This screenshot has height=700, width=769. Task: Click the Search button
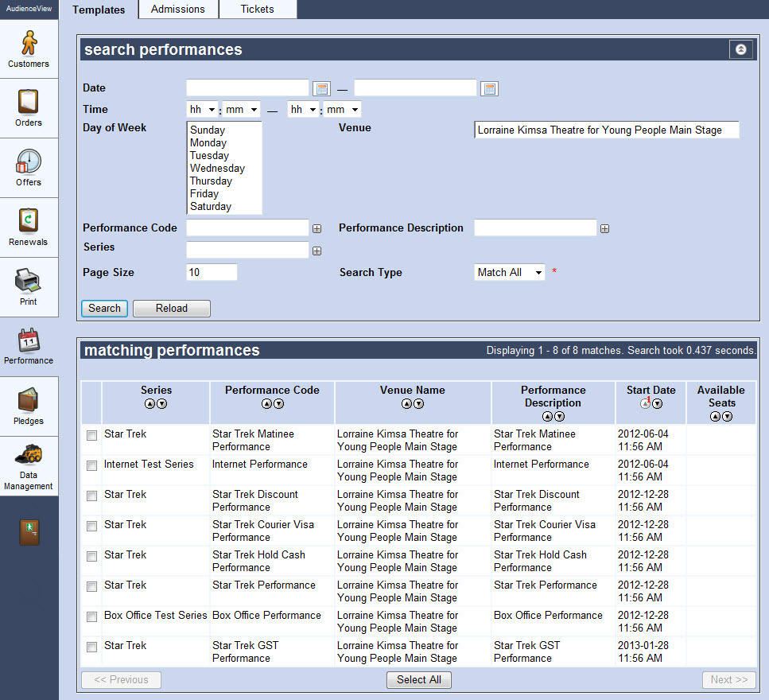click(x=104, y=309)
